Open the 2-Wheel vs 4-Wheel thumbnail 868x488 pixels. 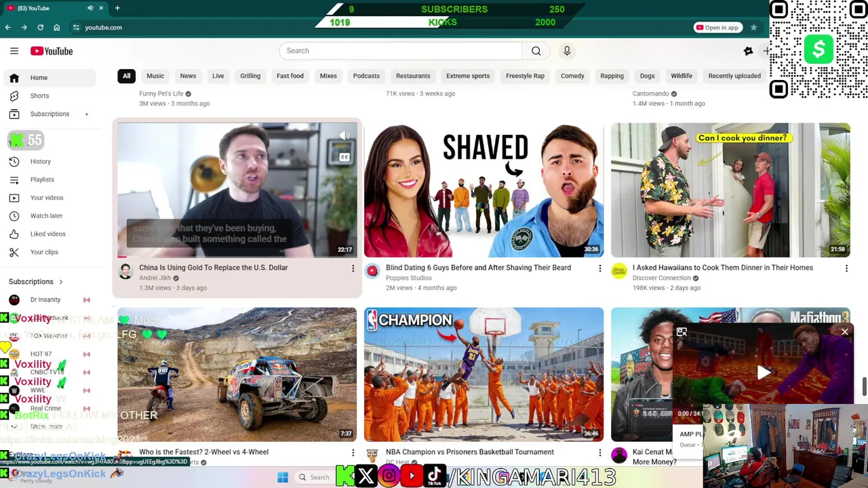[237, 375]
